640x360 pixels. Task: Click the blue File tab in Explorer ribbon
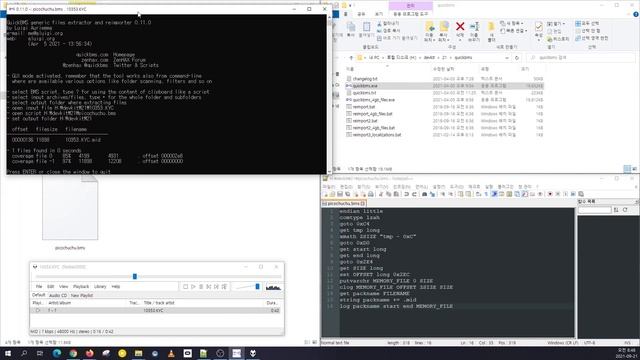click(x=336, y=14)
